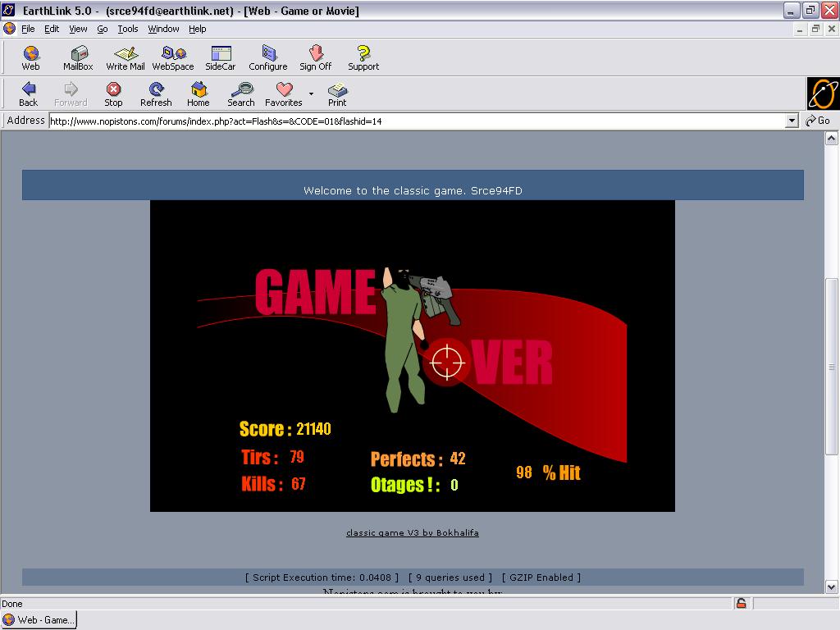840x630 pixels.
Task: Click the SideCar icon
Action: 220,57
